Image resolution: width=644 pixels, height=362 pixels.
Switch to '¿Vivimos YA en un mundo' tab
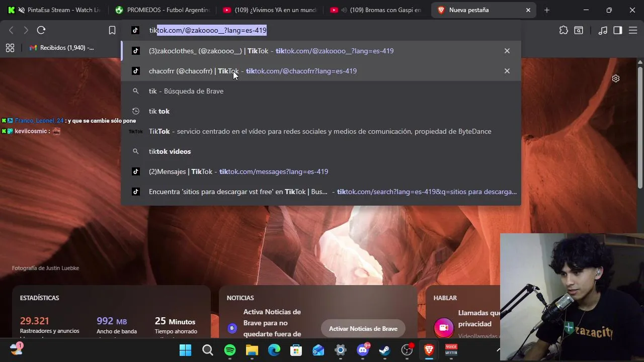[269, 10]
